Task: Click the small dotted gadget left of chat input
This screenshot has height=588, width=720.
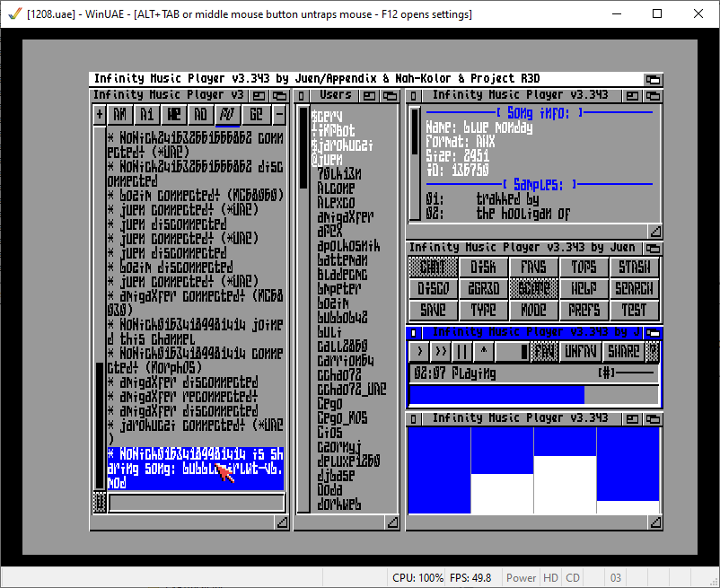Action: click(x=100, y=502)
